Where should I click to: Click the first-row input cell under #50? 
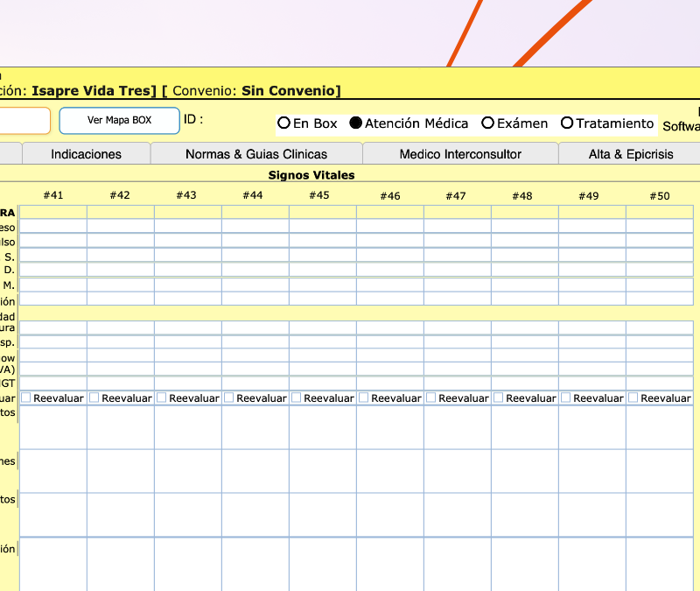(x=660, y=212)
